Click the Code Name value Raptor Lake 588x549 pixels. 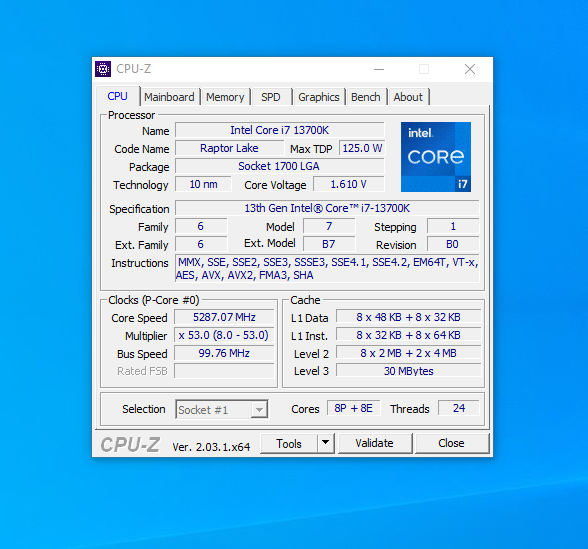tap(230, 148)
